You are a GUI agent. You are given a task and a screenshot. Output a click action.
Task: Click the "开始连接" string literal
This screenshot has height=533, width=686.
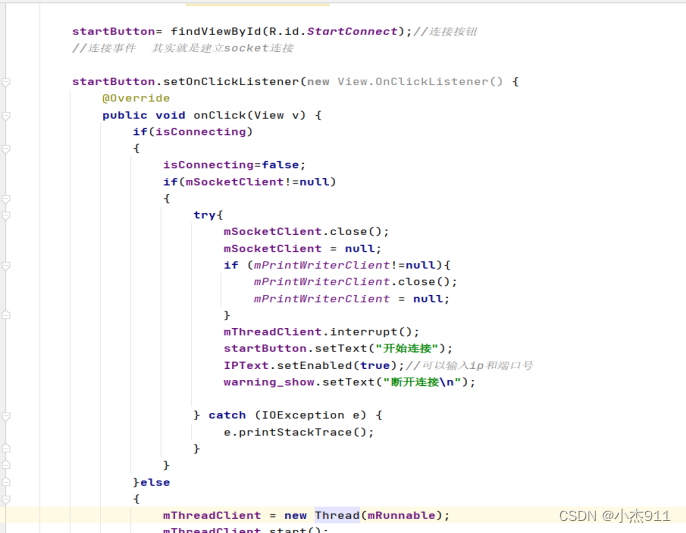coord(407,348)
